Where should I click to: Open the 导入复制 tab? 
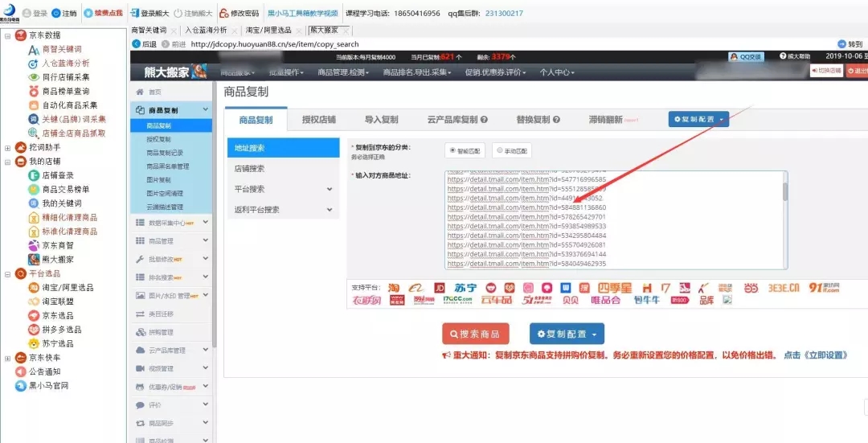pos(381,120)
